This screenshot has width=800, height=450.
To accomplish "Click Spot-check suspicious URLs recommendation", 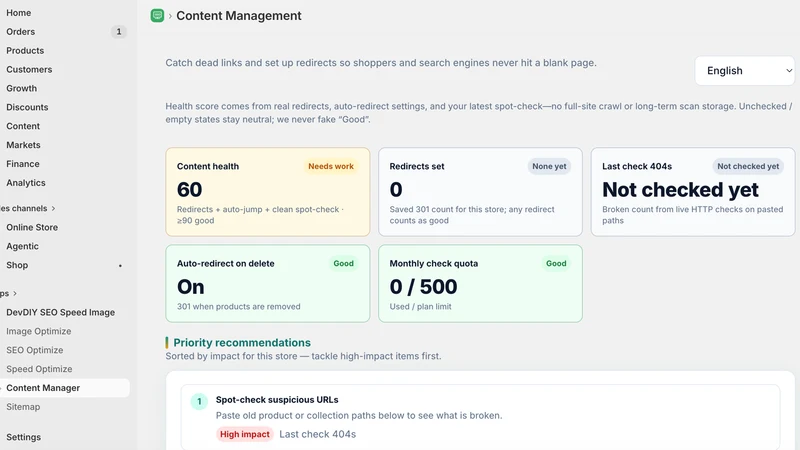I will tap(277, 399).
